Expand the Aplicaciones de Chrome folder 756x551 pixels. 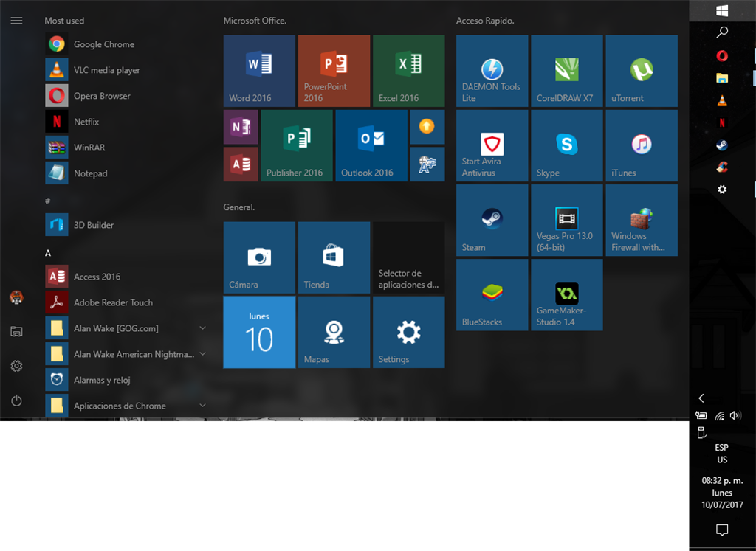[126, 406]
